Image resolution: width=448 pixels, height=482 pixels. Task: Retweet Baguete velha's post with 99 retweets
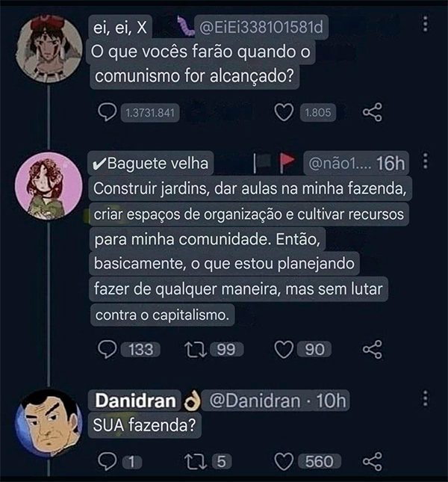point(196,350)
